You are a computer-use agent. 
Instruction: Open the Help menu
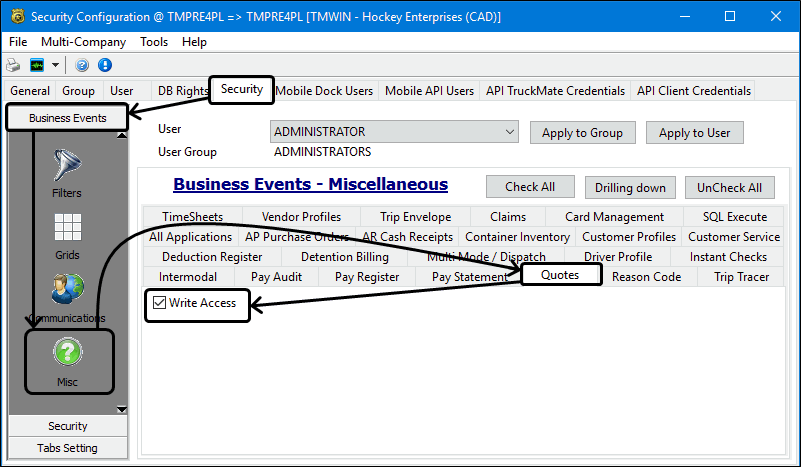click(x=194, y=42)
